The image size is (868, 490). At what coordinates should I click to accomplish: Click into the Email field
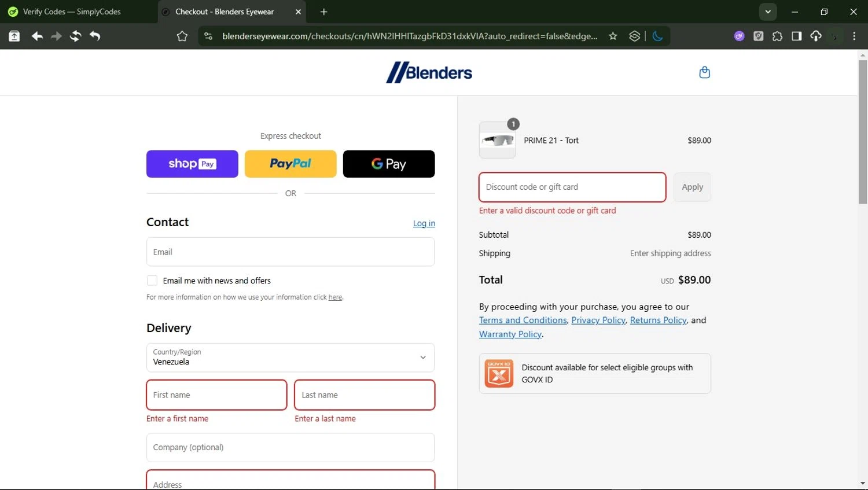point(290,252)
